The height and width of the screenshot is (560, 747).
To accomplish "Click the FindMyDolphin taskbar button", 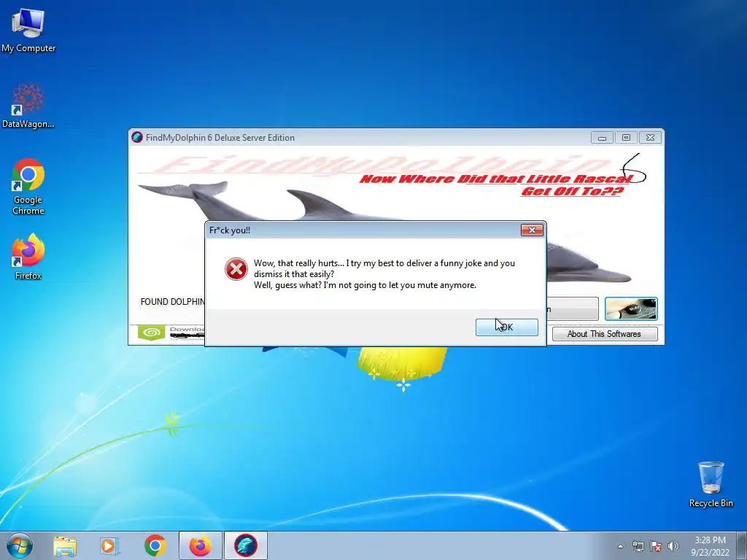I will click(245, 545).
